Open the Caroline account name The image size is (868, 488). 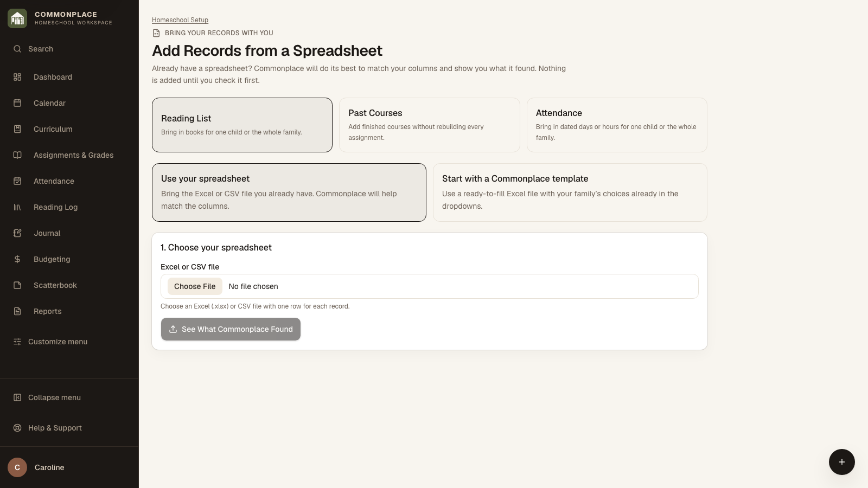point(49,467)
